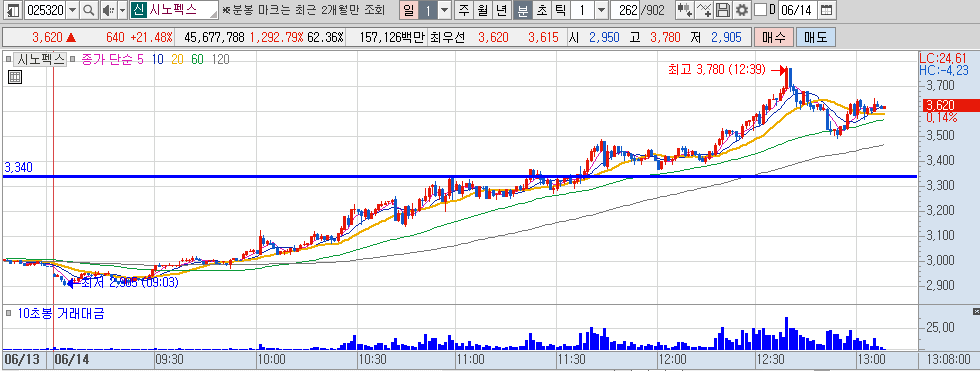
Task: Toggle the D checkbox beside the date
Action: coord(760,10)
